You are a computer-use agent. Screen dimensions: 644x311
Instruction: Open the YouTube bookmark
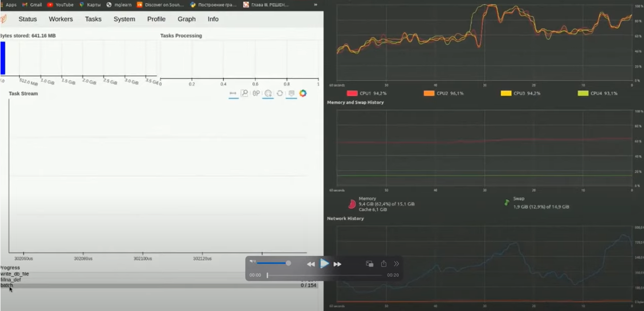tap(60, 5)
